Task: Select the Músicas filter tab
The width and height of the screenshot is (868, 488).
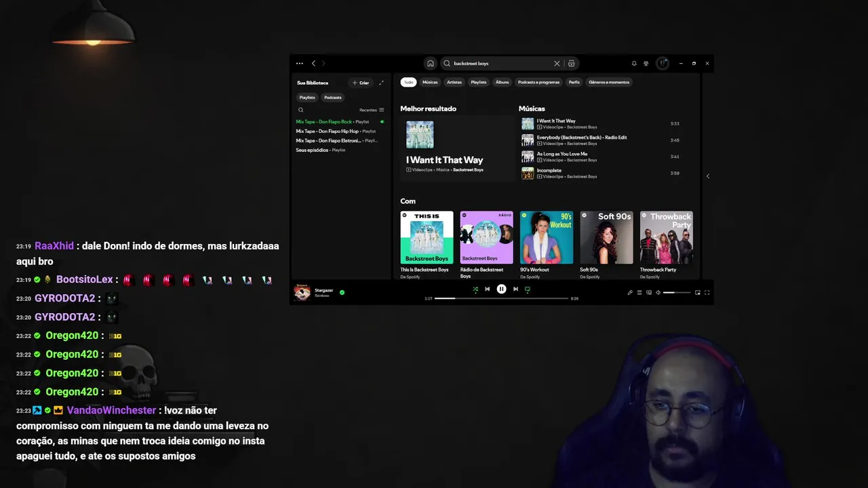Action: coord(430,82)
